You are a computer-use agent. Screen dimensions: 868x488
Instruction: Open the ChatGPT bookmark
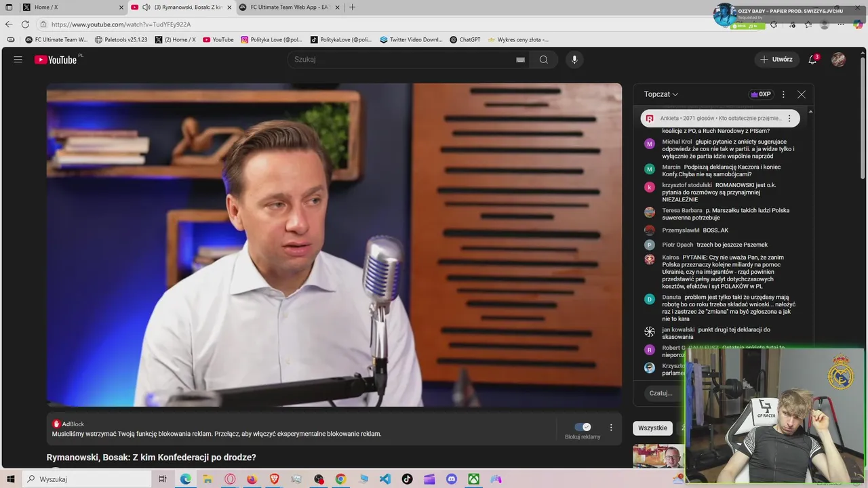[465, 40]
